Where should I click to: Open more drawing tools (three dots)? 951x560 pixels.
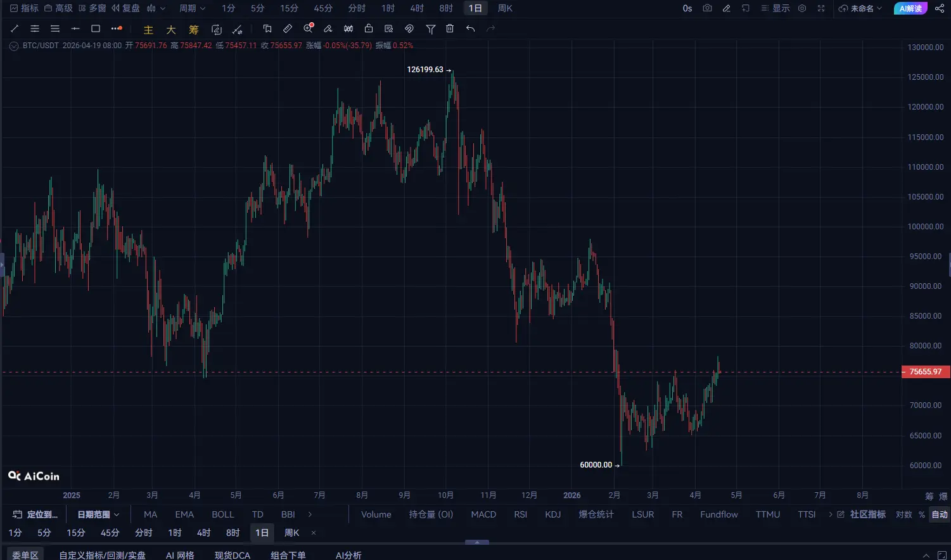coord(117,29)
